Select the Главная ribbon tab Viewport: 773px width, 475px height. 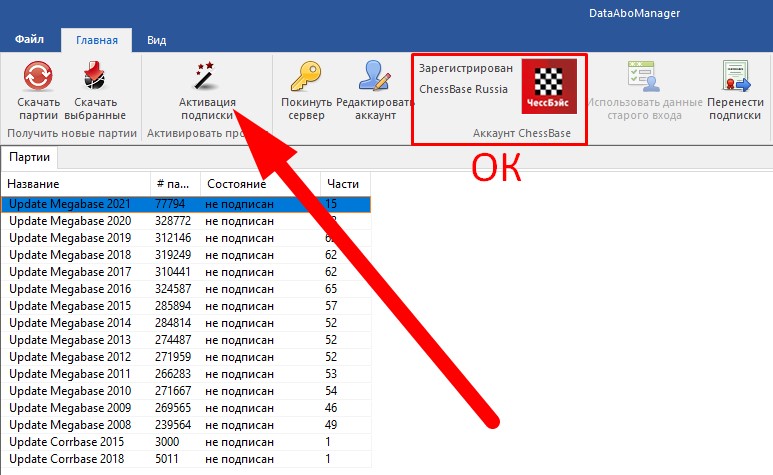coord(95,41)
